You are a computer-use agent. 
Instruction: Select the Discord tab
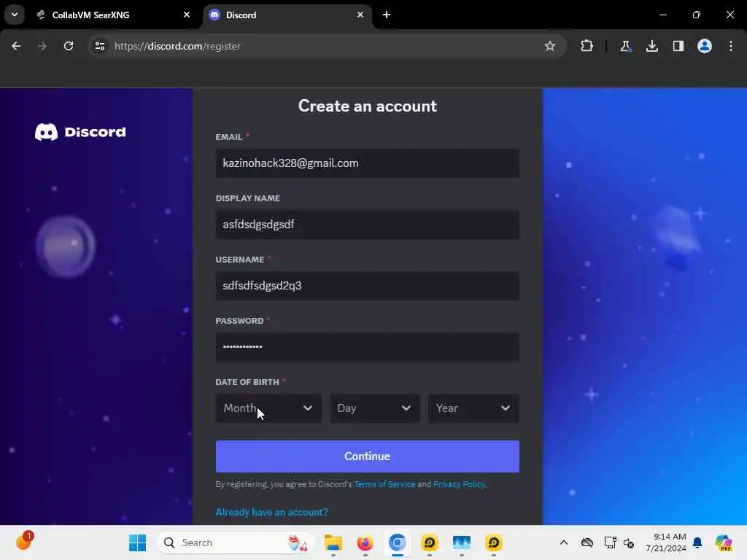pyautogui.click(x=288, y=15)
